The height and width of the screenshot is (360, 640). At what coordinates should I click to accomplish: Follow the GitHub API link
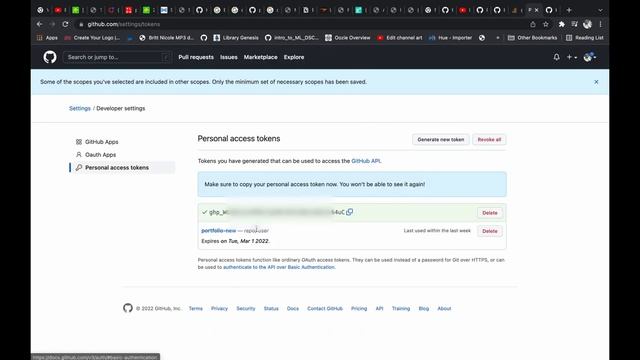[x=366, y=161]
